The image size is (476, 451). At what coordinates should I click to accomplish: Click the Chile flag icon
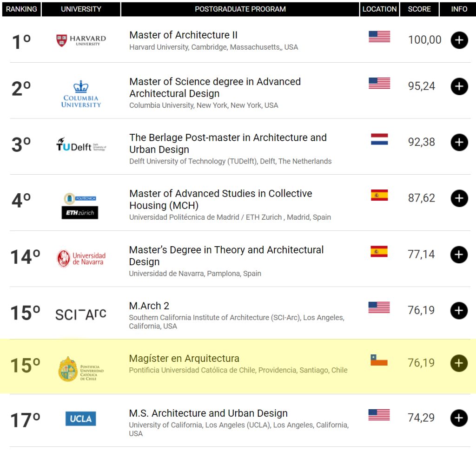379,360
